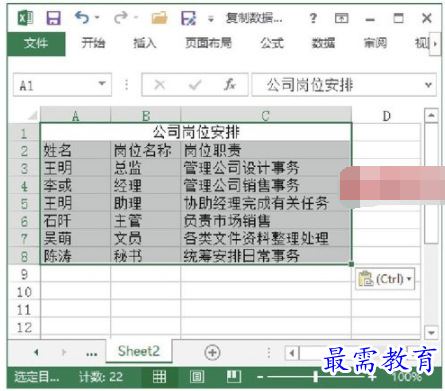Expand the formula bar chevron

[429, 85]
